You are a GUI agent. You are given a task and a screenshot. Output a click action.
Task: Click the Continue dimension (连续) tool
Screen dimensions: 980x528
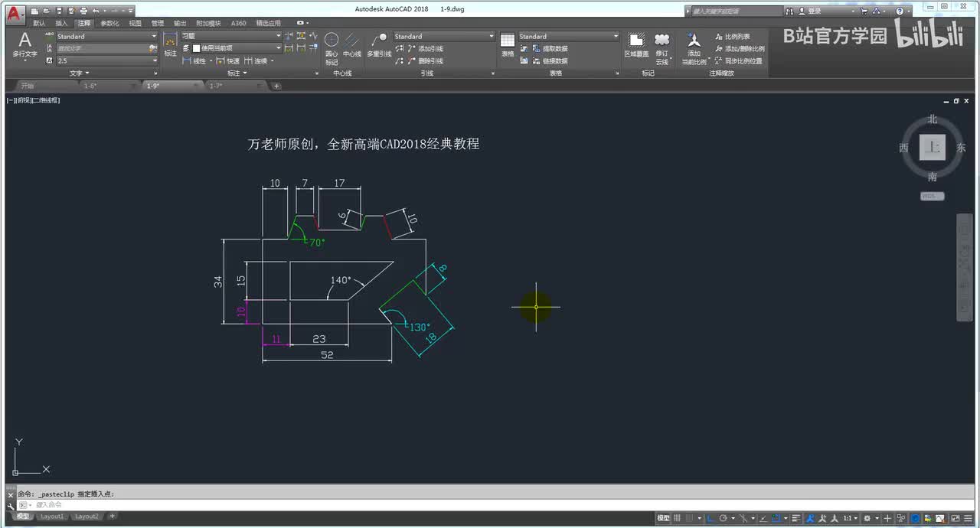tap(256, 61)
